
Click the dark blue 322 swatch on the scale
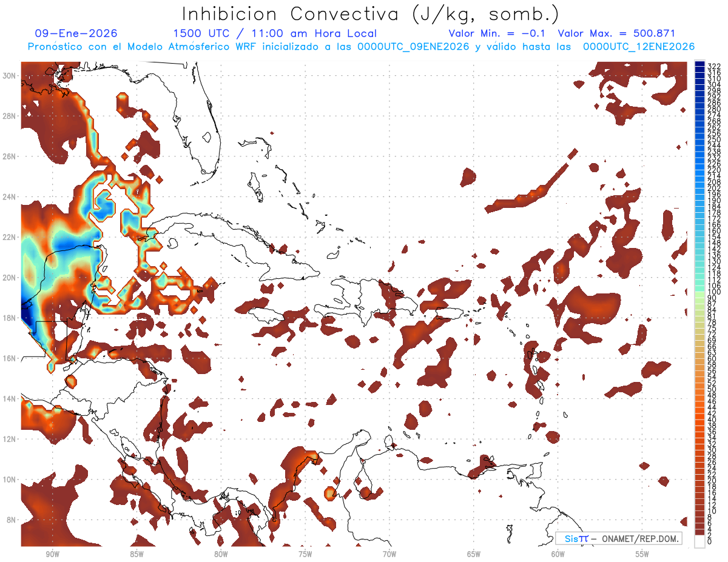pyautogui.click(x=700, y=65)
